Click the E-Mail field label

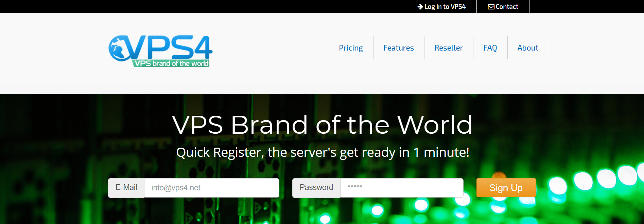click(126, 188)
